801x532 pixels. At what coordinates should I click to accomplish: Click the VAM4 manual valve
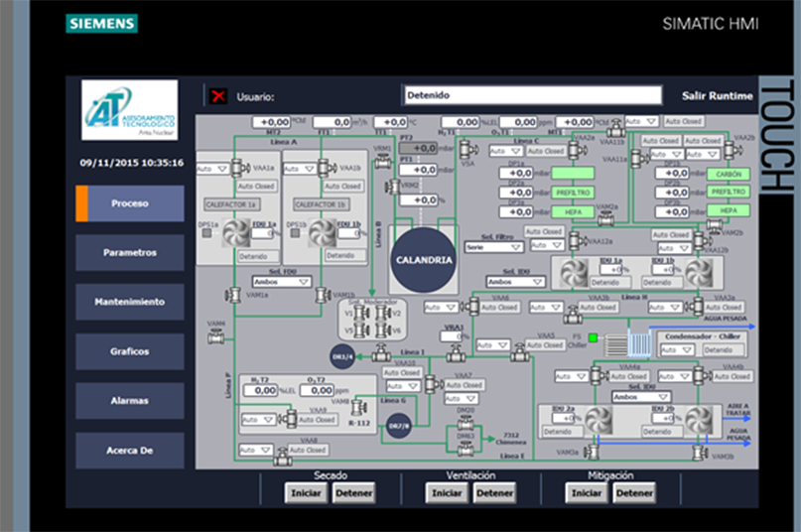click(x=215, y=336)
